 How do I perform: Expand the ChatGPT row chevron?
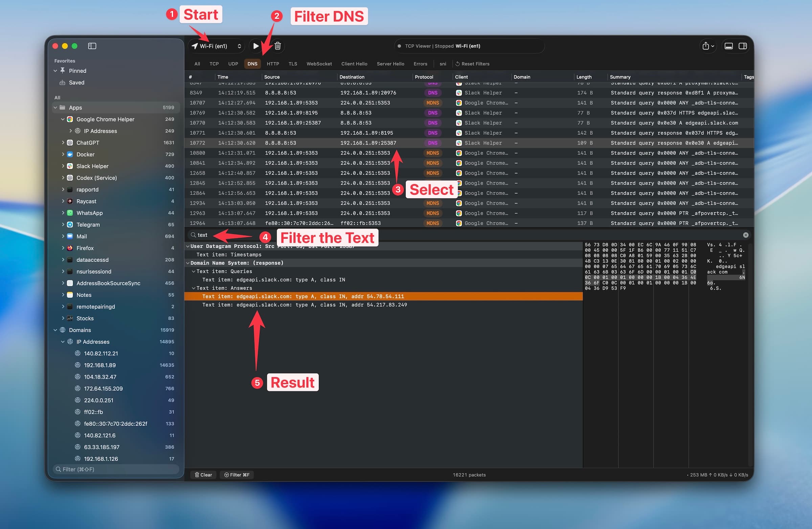[x=63, y=143]
